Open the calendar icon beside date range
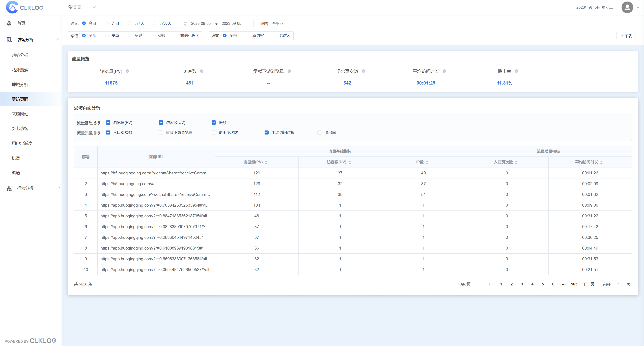Image resolution: width=644 pixels, height=346 pixels. coord(185,23)
